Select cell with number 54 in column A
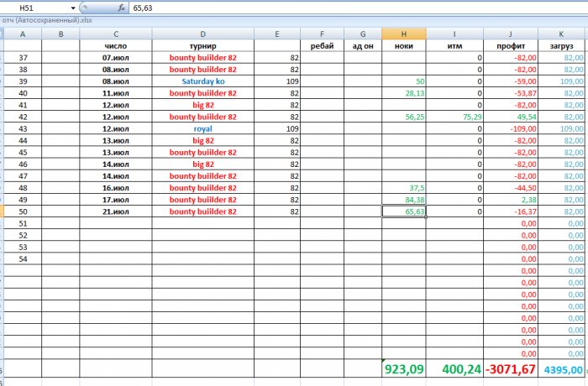This screenshot has width=588, height=386. [23, 259]
